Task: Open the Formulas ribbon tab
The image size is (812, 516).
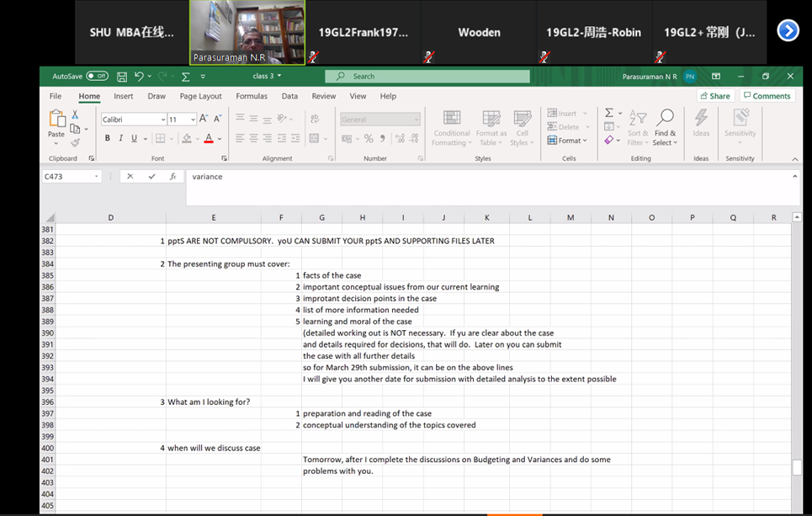Action: (x=252, y=96)
